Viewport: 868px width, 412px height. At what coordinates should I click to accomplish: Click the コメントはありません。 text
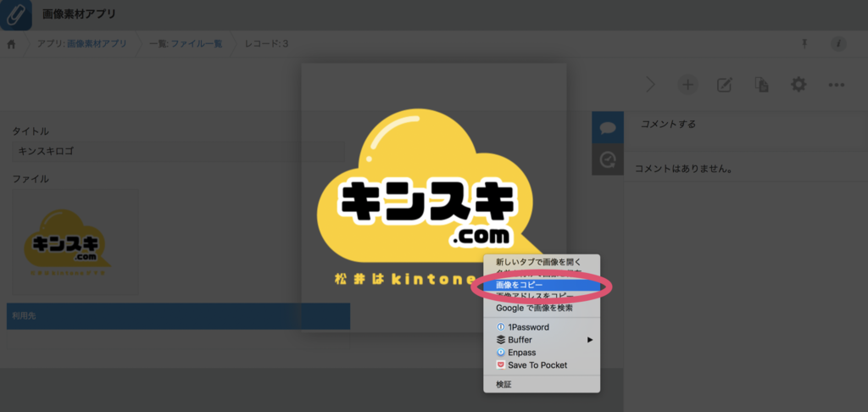point(684,169)
